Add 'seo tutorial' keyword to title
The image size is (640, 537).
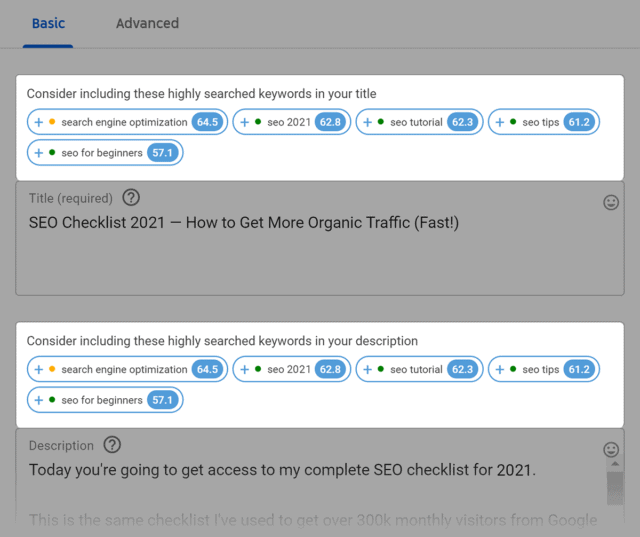click(x=416, y=122)
